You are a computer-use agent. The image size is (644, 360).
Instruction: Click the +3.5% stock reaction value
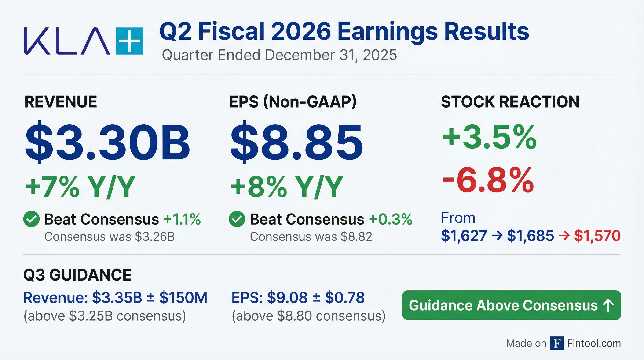pyautogui.click(x=489, y=137)
